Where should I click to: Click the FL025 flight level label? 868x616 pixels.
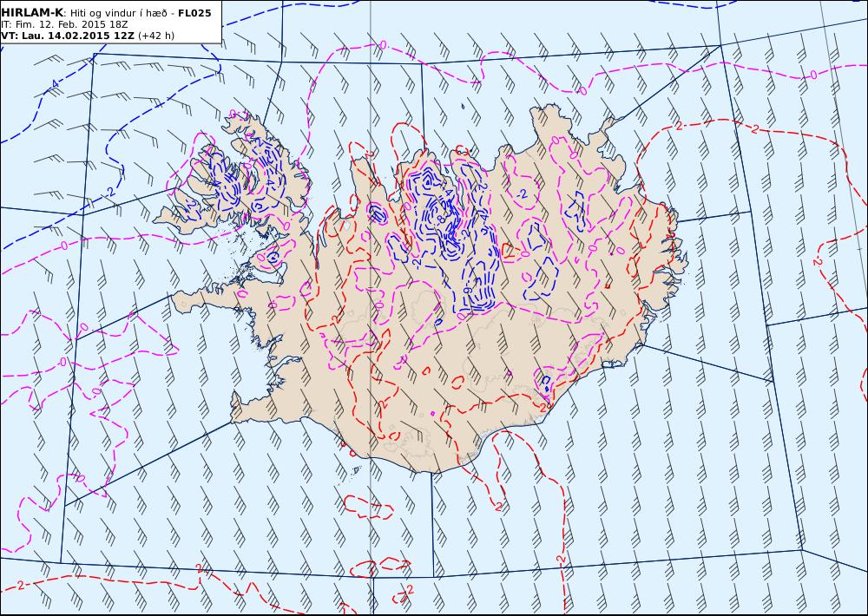click(x=194, y=13)
